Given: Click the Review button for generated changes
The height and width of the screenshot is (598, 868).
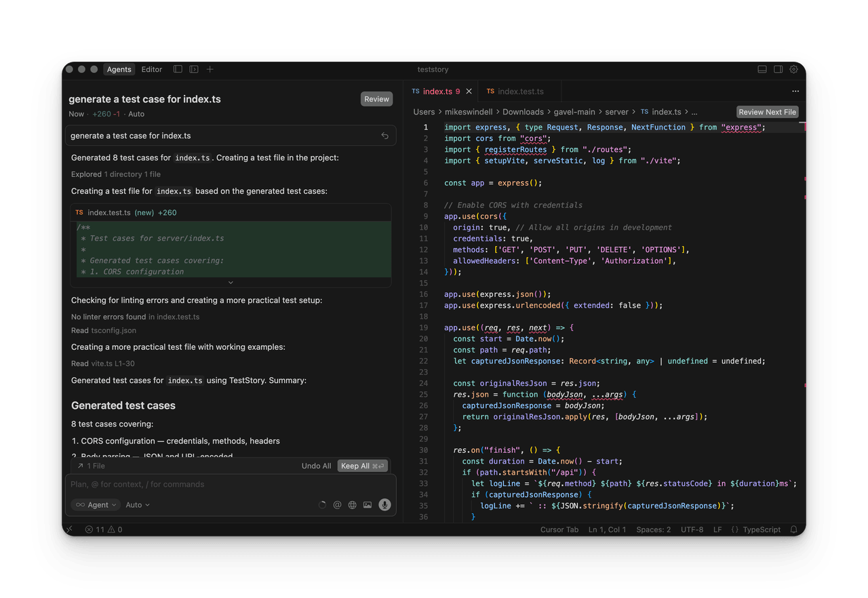Looking at the screenshot, I should tap(376, 98).
